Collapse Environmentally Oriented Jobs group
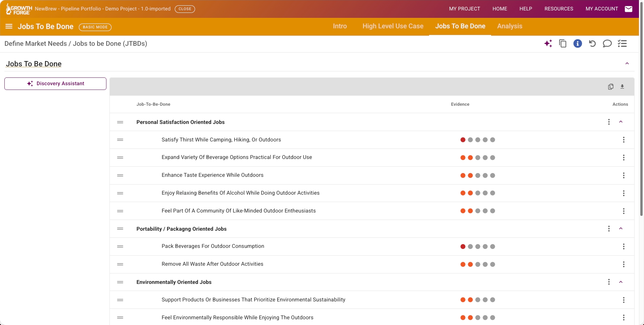The width and height of the screenshot is (644, 325). 621,282
